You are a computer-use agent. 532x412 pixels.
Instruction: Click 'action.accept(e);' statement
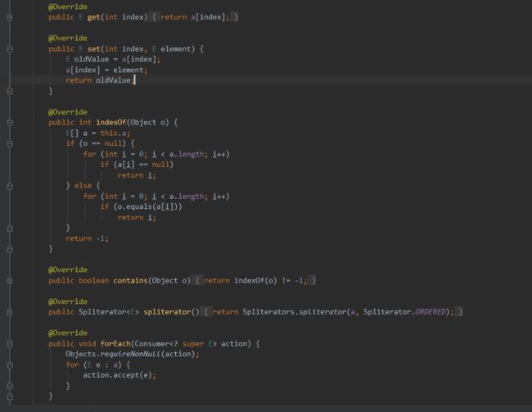click(119, 375)
